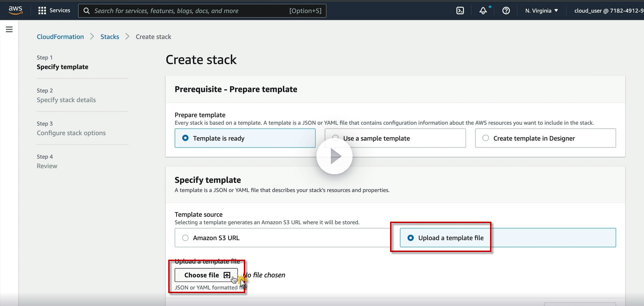Navigate to Stacks breadcrumb link
Screen dimensions: 644x306
coord(110,37)
